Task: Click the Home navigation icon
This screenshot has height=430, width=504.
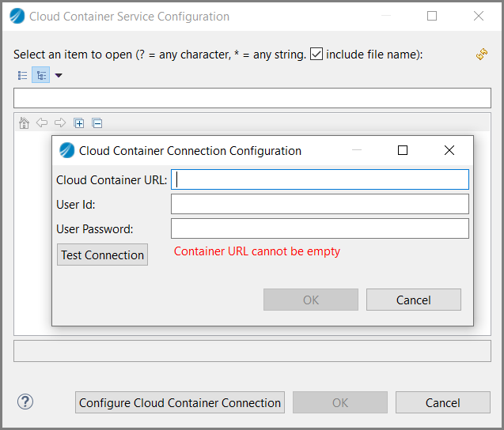Action: (24, 123)
